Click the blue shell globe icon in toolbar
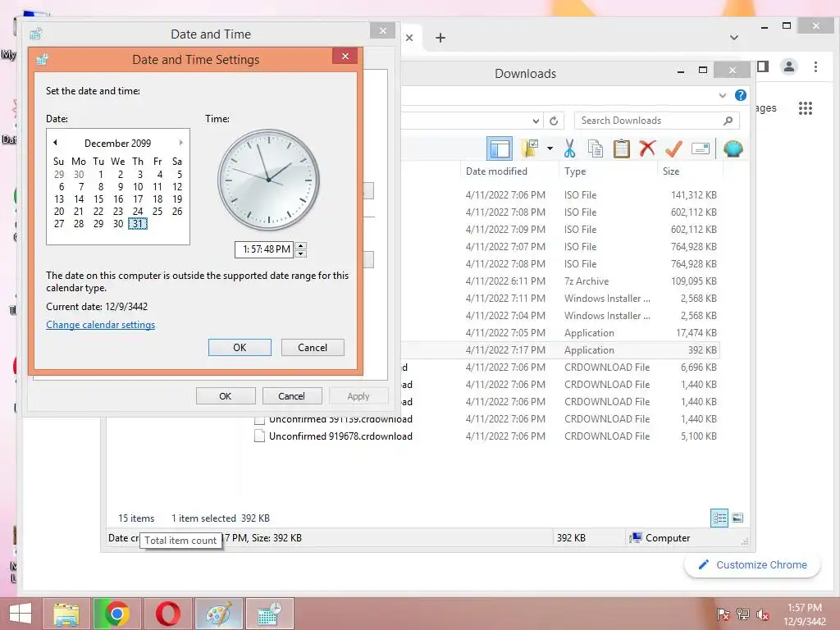840x630 pixels. coord(733,148)
